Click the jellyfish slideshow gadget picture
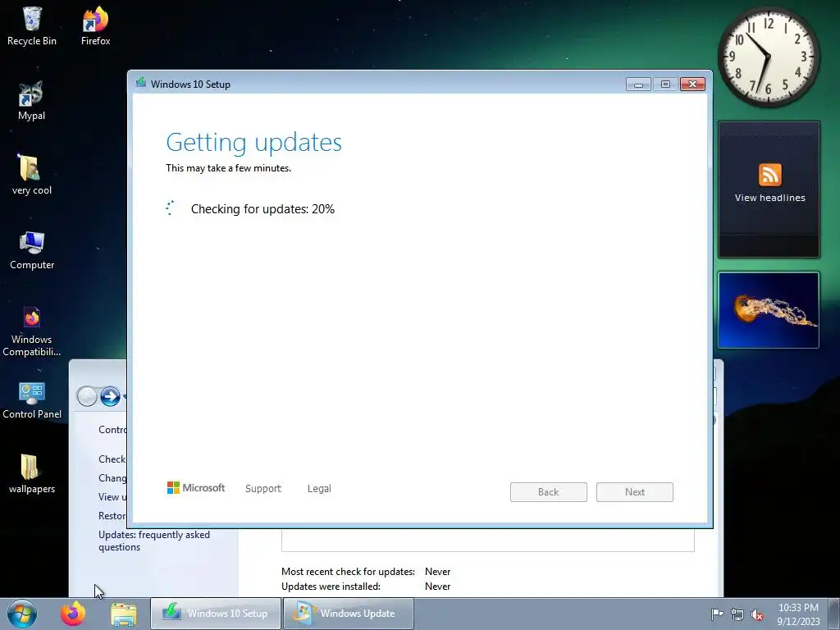 pos(769,310)
